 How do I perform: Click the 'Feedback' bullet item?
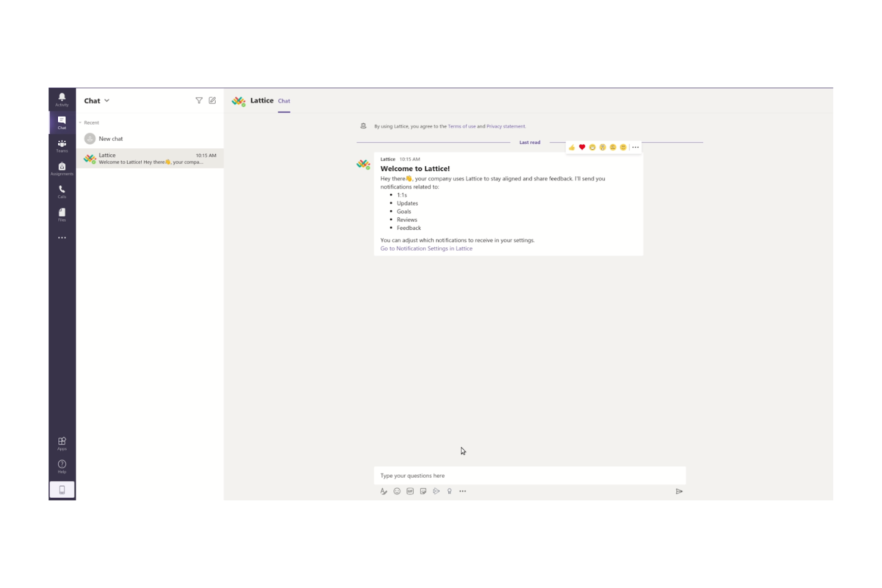409,228
